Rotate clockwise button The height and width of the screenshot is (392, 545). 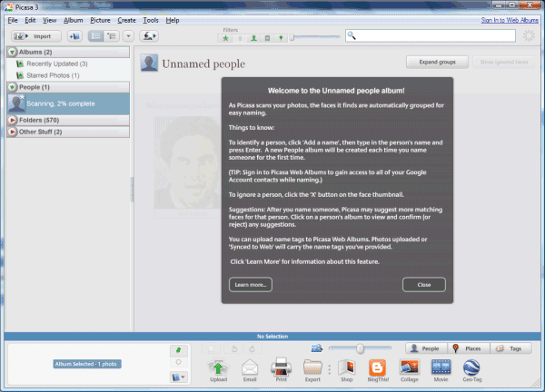253,348
